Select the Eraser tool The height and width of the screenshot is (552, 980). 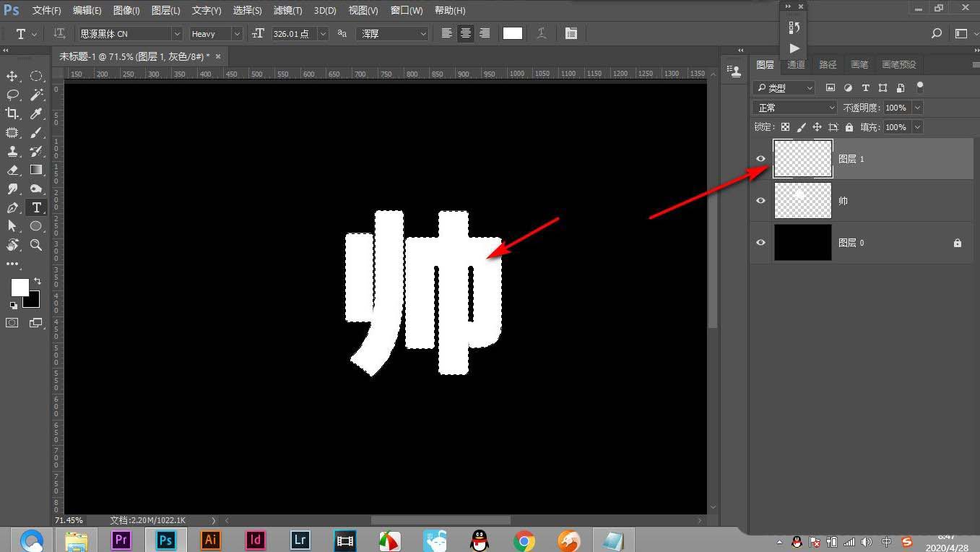tap(12, 170)
